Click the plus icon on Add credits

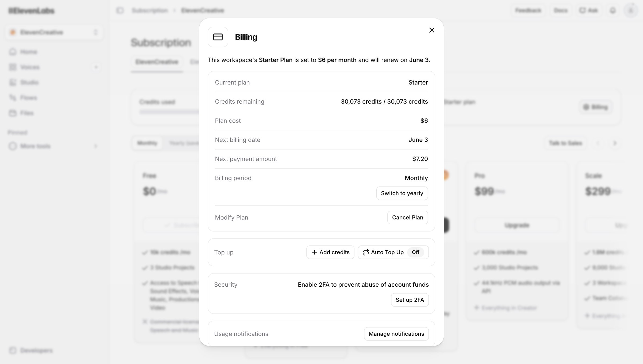coord(315,252)
